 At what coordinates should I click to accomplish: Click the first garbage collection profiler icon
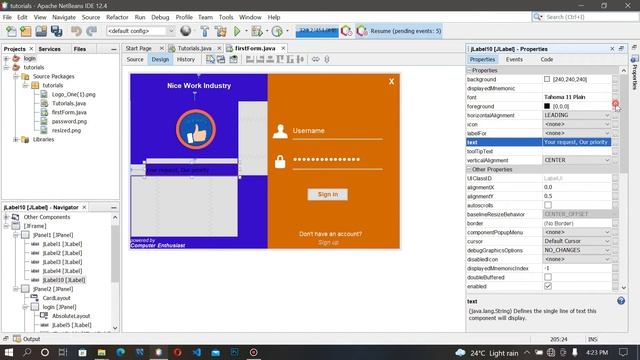347,31
